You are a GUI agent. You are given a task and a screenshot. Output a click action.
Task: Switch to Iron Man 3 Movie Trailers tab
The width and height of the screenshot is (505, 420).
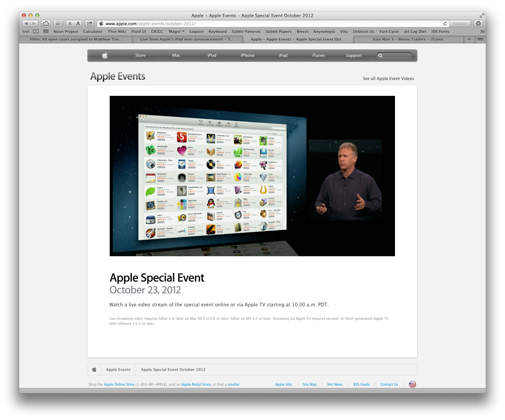tap(408, 39)
